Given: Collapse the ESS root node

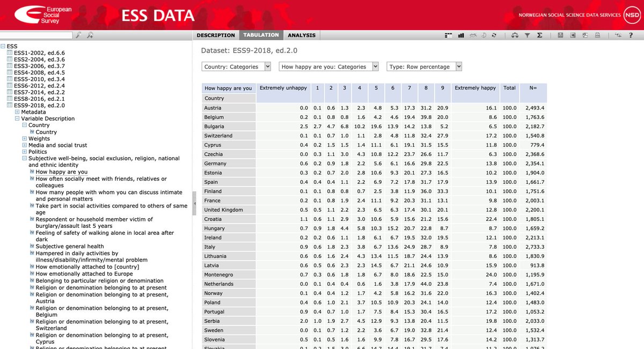Looking at the screenshot, I should click(3, 47).
